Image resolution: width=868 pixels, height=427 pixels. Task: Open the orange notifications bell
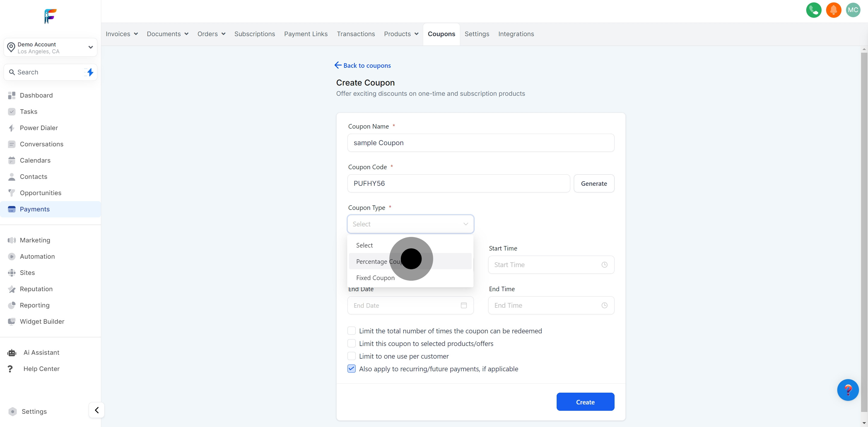point(833,10)
